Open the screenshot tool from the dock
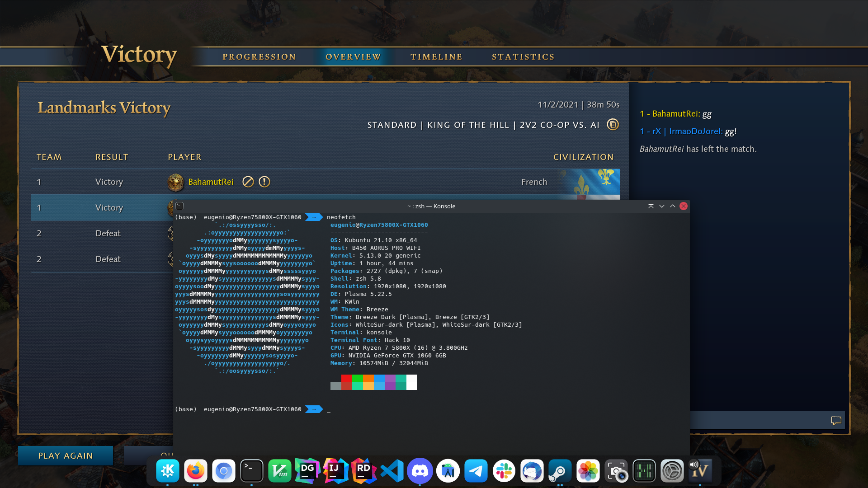The height and width of the screenshot is (488, 868). coord(616,471)
